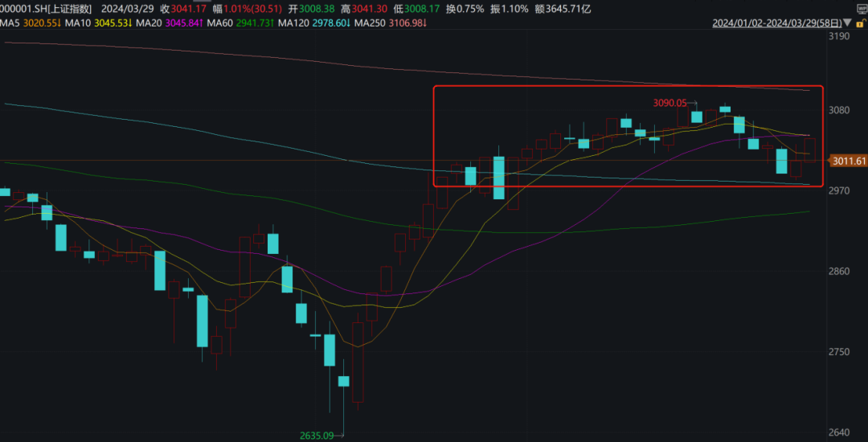Click the 2640 price axis label
Image resolution: width=868 pixels, height=442 pixels.
841,432
